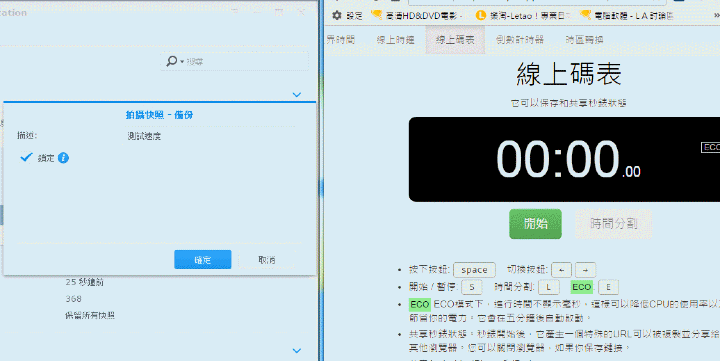Click the S key hint for 開始/暫停
Viewport: 720px width, 361px height.
(472, 287)
